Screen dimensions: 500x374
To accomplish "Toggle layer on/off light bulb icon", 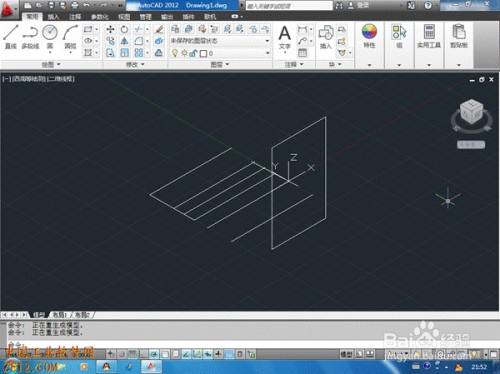I will [174, 53].
